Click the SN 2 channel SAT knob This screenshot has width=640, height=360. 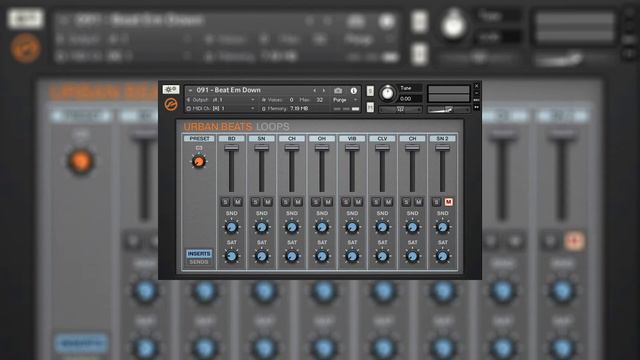(x=442, y=256)
